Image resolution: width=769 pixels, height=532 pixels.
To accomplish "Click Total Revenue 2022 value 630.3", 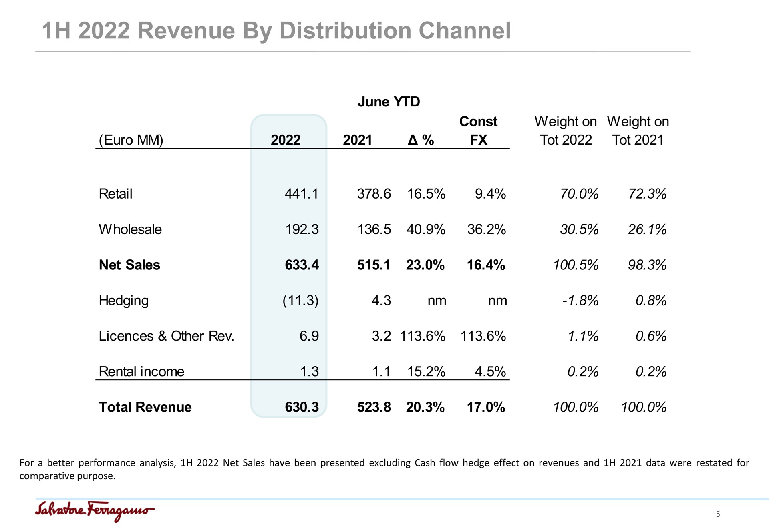I will pyautogui.click(x=302, y=407).
